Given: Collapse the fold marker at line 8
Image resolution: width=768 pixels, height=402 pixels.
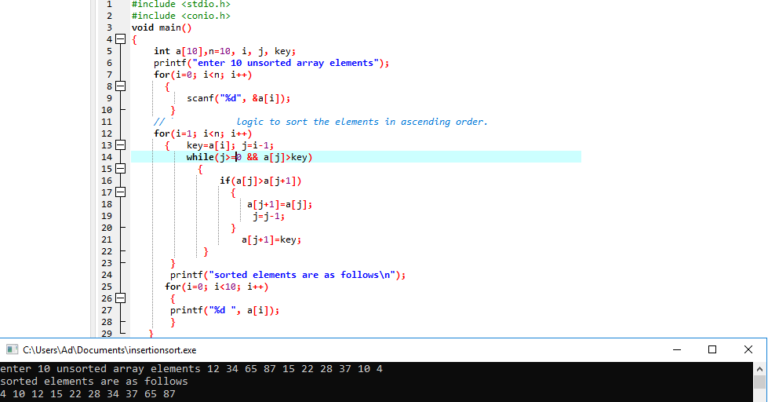Looking at the screenshot, I should 120,86.
